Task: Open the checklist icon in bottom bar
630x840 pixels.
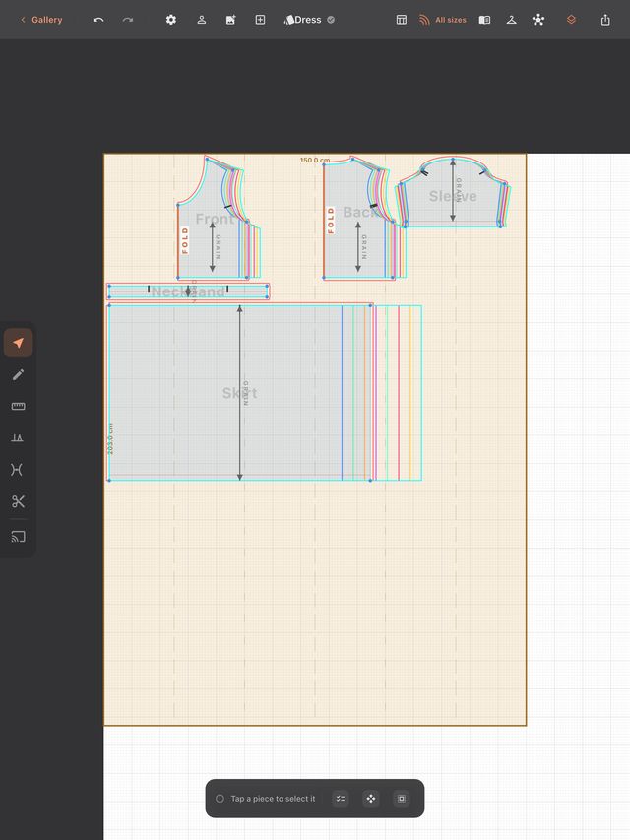Action: pos(341,799)
